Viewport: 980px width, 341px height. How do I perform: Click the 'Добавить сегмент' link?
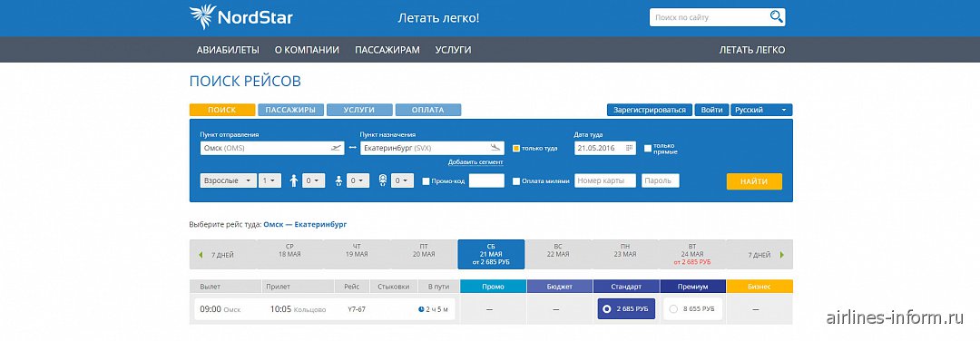(475, 162)
